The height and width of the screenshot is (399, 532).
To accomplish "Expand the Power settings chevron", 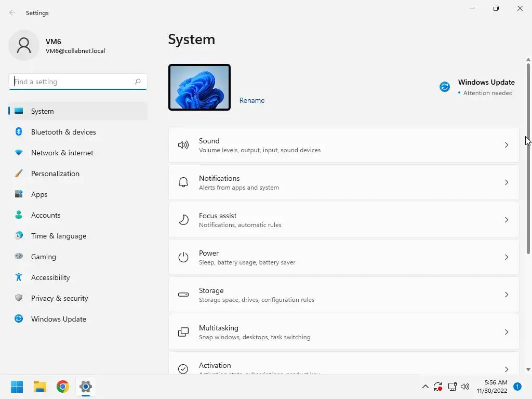I will pos(506,257).
